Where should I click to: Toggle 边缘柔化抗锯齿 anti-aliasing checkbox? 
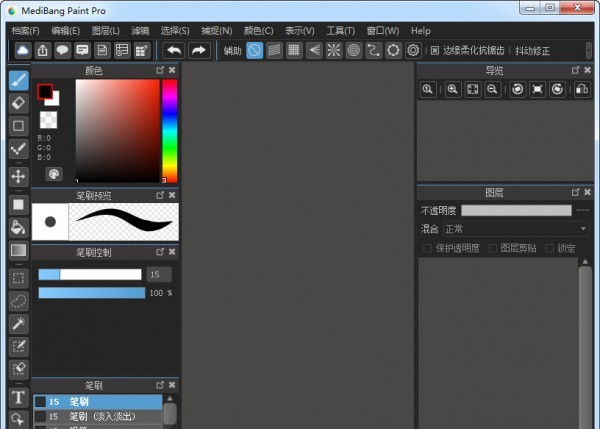pos(435,50)
